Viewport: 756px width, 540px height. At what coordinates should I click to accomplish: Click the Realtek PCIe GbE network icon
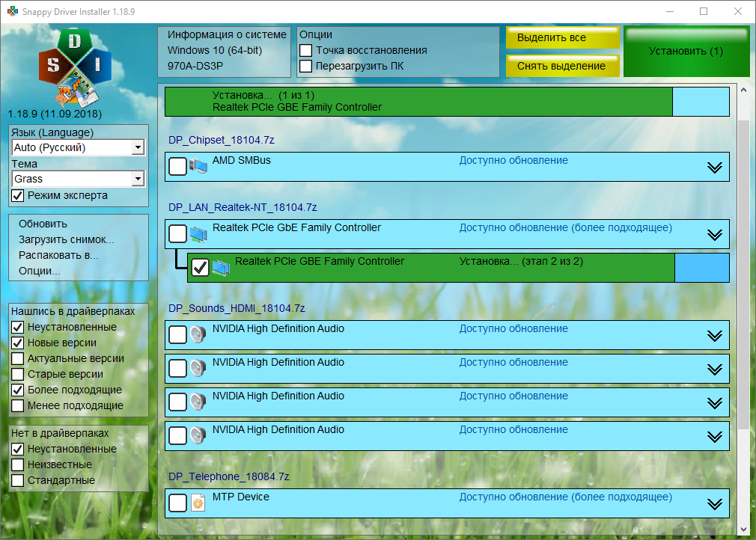198,233
